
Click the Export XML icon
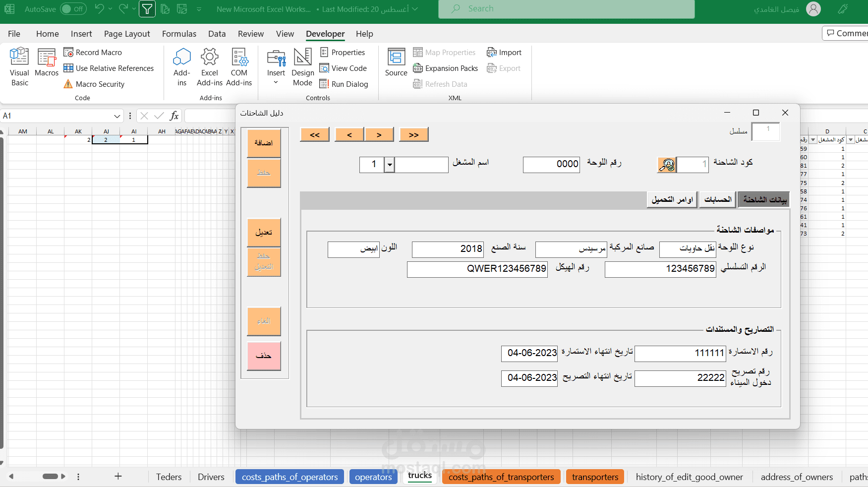point(504,68)
